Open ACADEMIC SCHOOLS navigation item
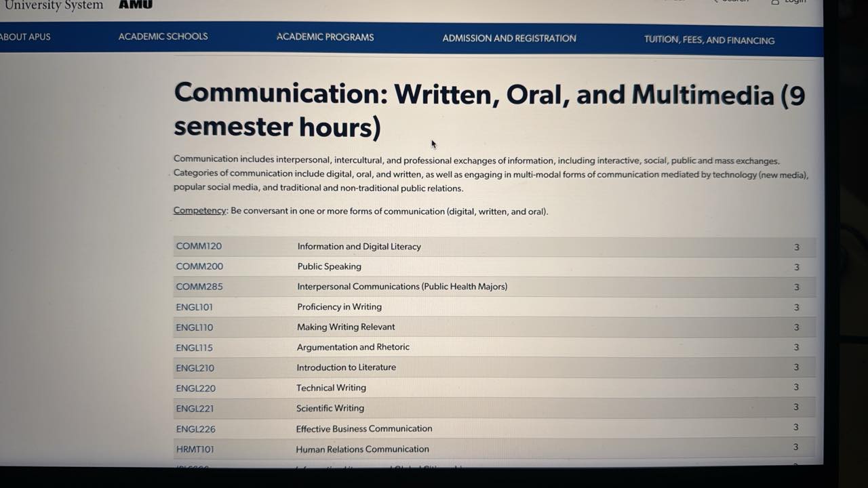The height and width of the screenshot is (488, 868). tap(163, 37)
